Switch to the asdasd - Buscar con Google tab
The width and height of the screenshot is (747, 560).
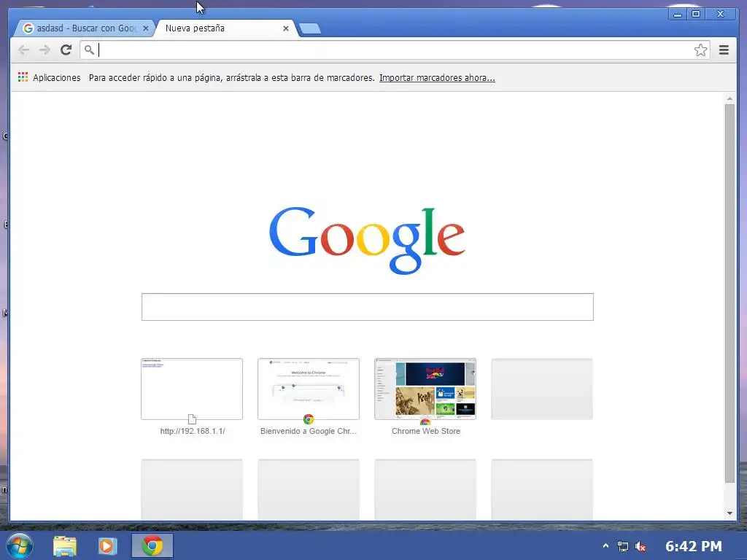84,28
